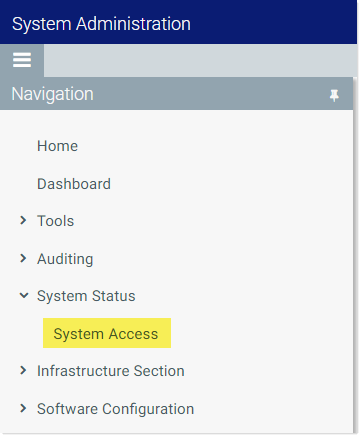Click the hamburger menu icon
Screen dimensions: 361x437
[x=22, y=60]
